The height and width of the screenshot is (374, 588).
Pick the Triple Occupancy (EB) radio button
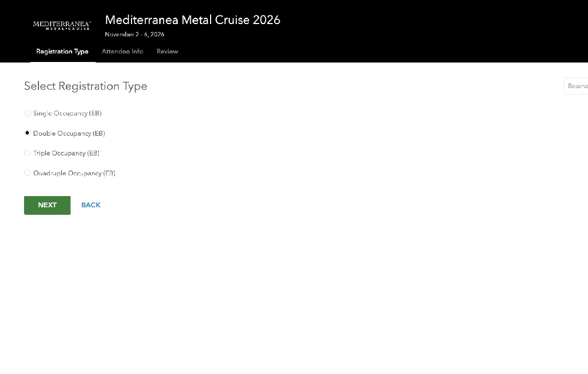[28, 153]
